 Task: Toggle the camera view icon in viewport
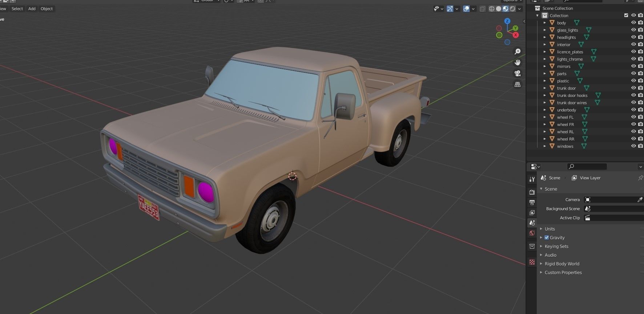[518, 73]
